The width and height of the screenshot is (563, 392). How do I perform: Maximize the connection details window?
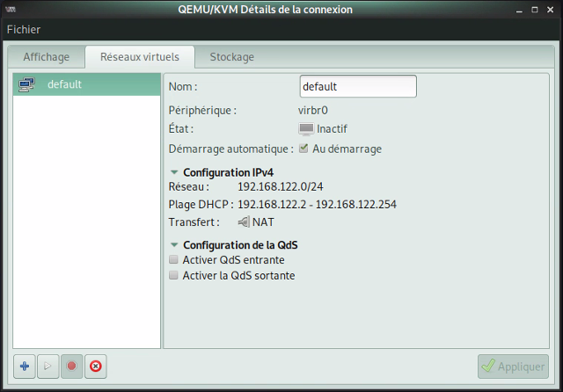(535, 10)
